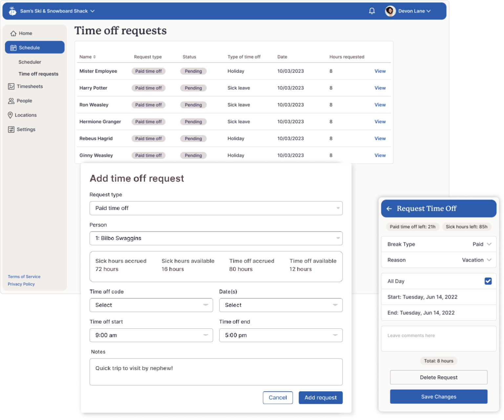Open the Settings icon in sidebar
Screen dimensions: 504x420
pos(11,129)
